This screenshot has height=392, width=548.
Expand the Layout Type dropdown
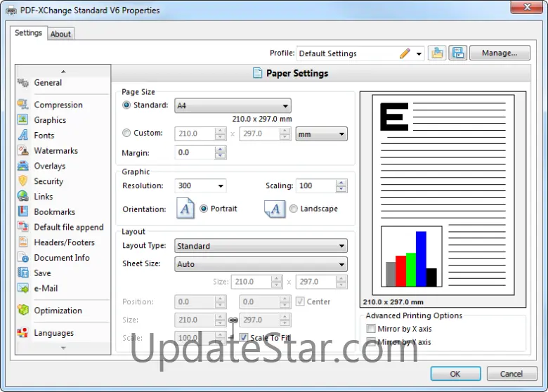(261, 246)
